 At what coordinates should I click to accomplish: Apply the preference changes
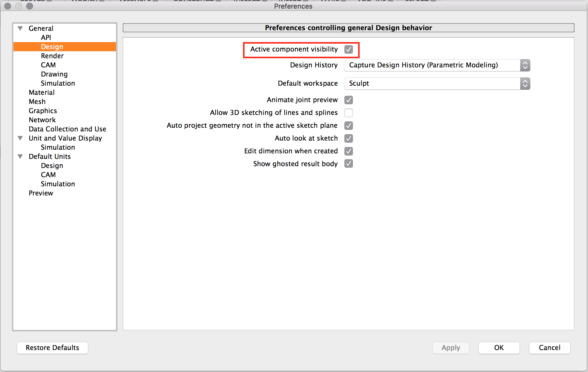point(451,348)
